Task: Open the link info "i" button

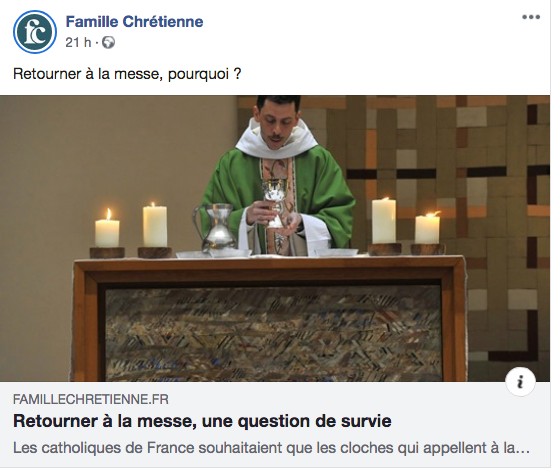Action: pyautogui.click(x=520, y=382)
